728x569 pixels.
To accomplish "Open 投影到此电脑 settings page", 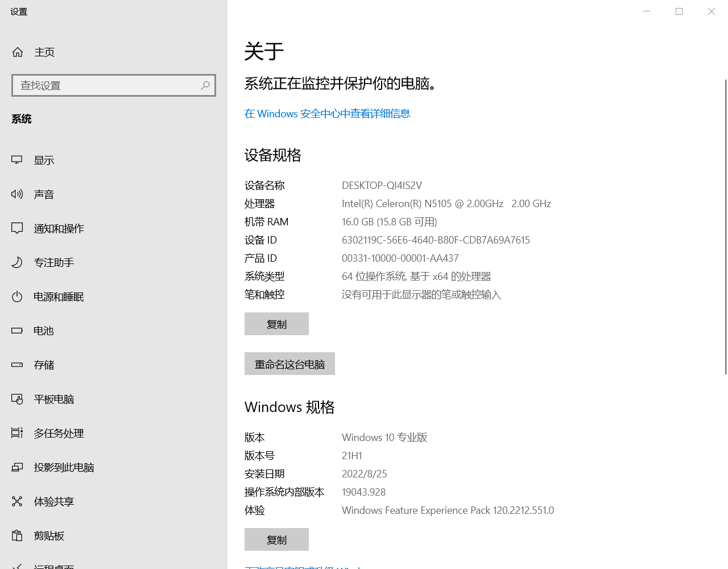I will [114, 467].
